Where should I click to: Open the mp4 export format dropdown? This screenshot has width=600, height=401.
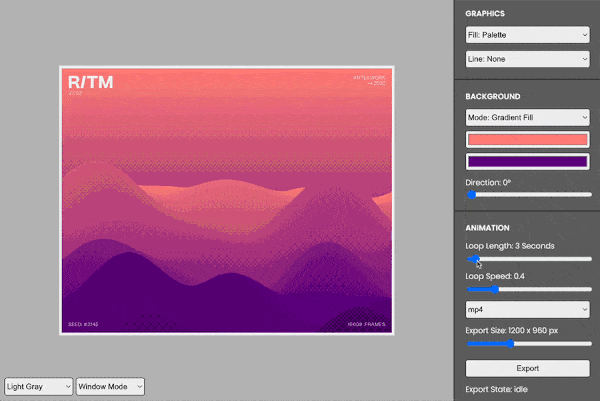(527, 309)
